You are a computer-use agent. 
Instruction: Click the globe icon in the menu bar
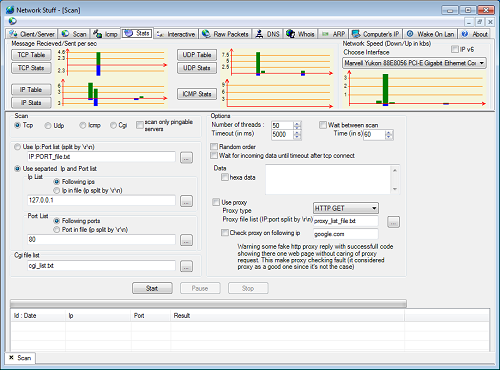[x=13, y=21]
